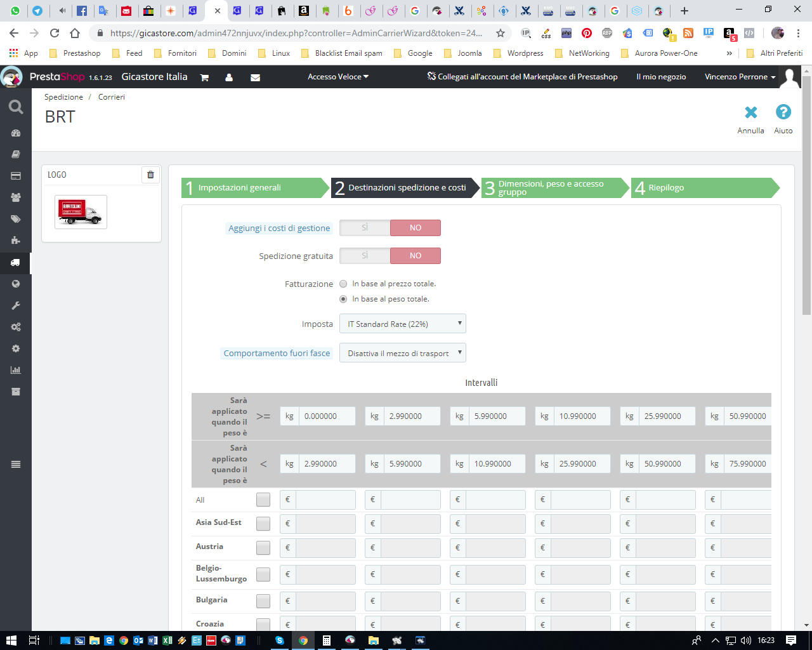Open the messages envelope icon in header

tap(255, 77)
